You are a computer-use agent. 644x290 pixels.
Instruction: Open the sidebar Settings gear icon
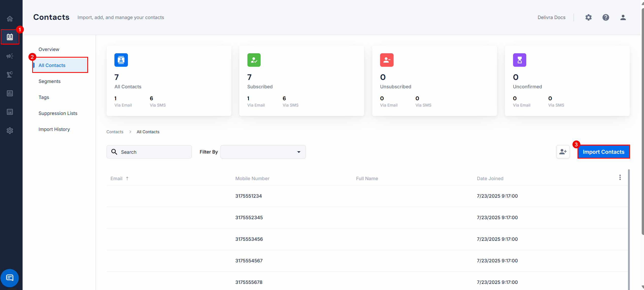coord(10,131)
